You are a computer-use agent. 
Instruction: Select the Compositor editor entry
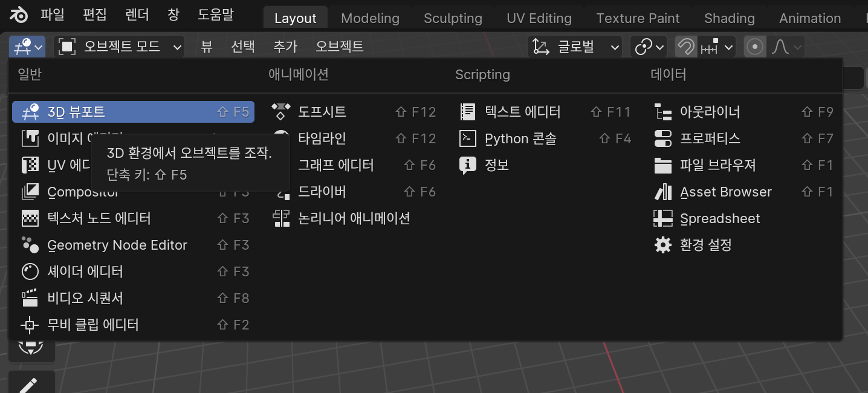tap(133, 192)
